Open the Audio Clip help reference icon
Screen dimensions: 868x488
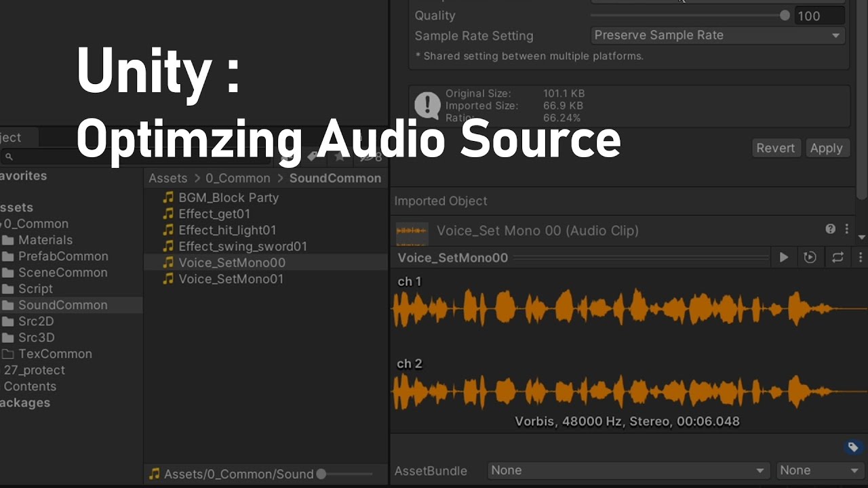tap(830, 229)
